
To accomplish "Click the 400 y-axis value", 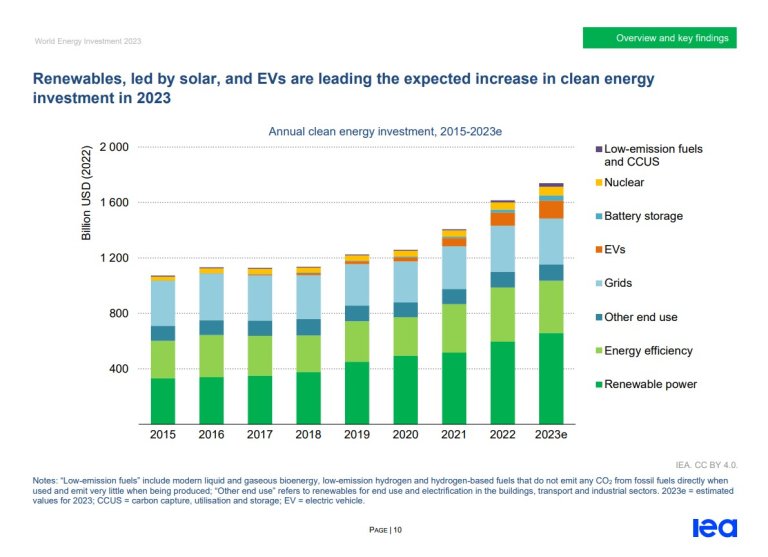I will [119, 368].
